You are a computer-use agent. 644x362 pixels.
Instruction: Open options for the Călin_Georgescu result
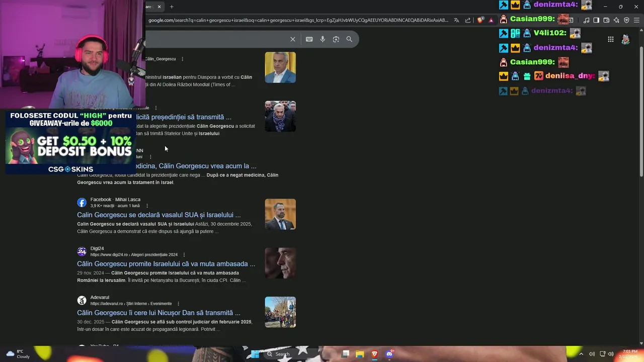point(182,59)
